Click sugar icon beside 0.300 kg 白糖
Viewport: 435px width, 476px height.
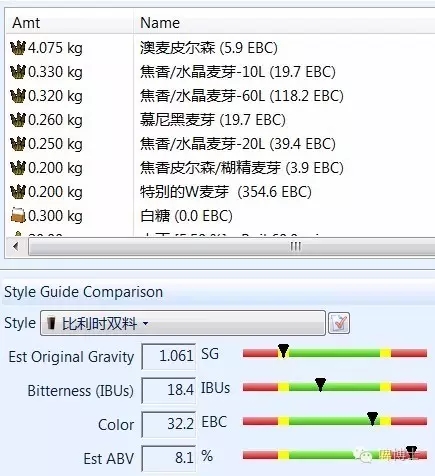18,215
